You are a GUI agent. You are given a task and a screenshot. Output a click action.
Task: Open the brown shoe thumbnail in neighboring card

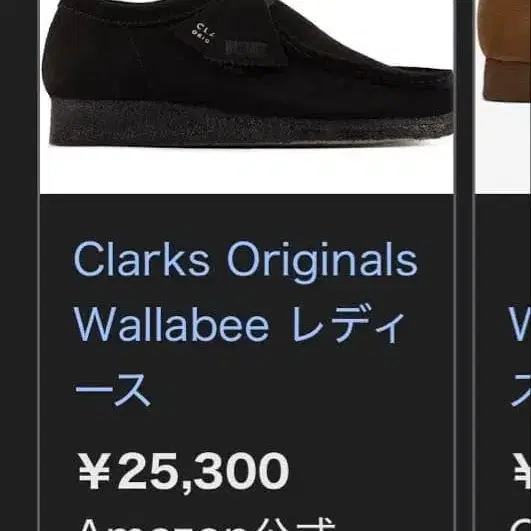tap(503, 97)
